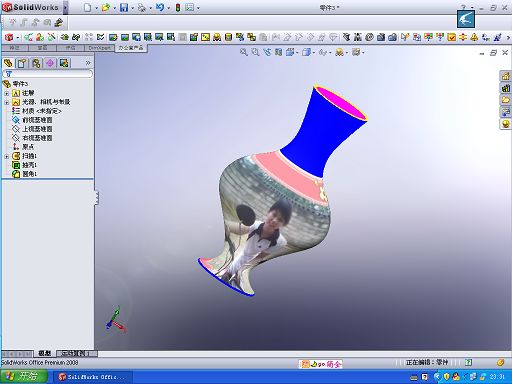
Task: Open the render/display manager tab icon
Action: click(64, 63)
